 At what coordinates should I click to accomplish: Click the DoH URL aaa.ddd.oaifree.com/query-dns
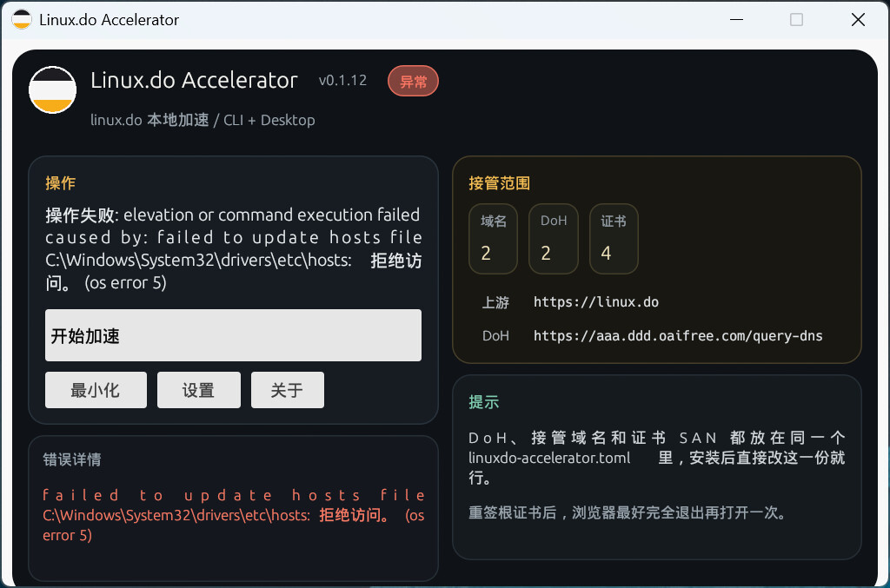tap(678, 336)
